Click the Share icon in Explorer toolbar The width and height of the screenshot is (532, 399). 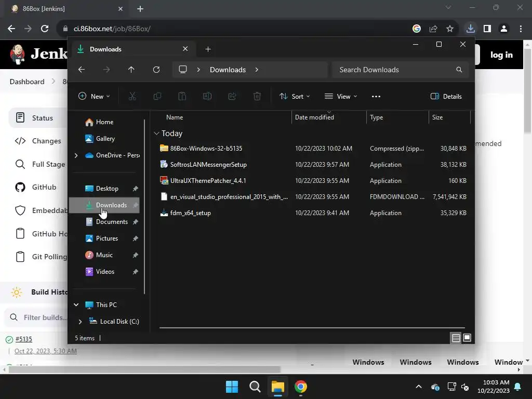click(232, 96)
